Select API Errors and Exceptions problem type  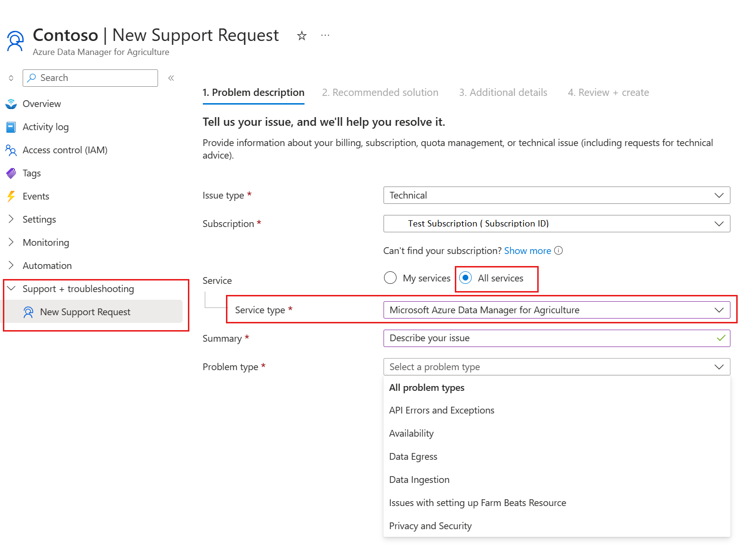[441, 410]
